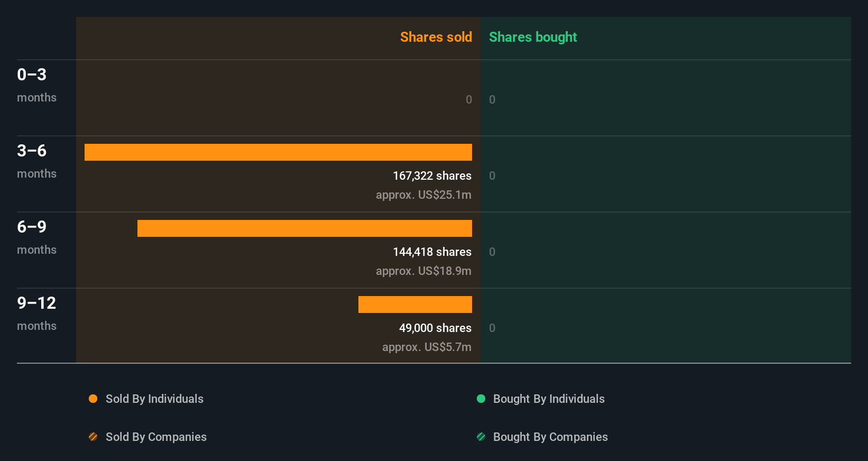The height and width of the screenshot is (461, 868).
Task: Click the 3–6 months row label
Action: 36,161
